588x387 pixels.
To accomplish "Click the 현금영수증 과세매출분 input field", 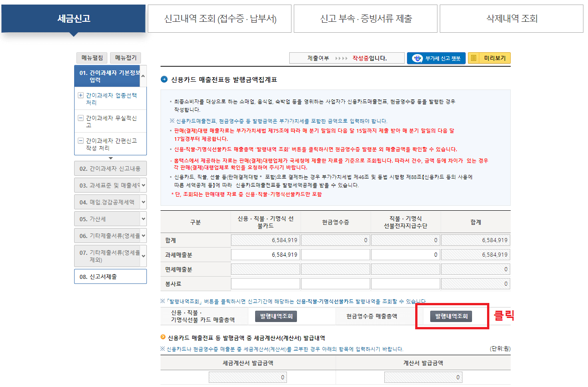I will (335, 254).
